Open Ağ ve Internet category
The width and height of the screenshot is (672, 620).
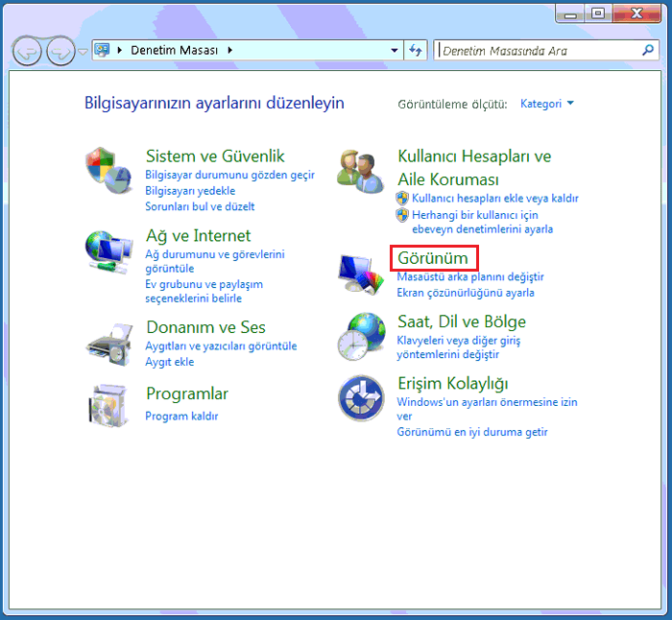click(198, 236)
